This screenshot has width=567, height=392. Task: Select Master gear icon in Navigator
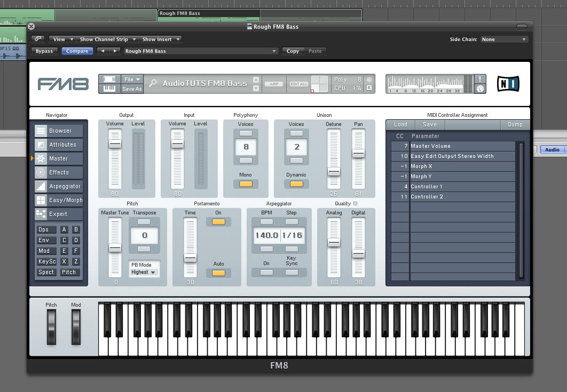point(41,158)
